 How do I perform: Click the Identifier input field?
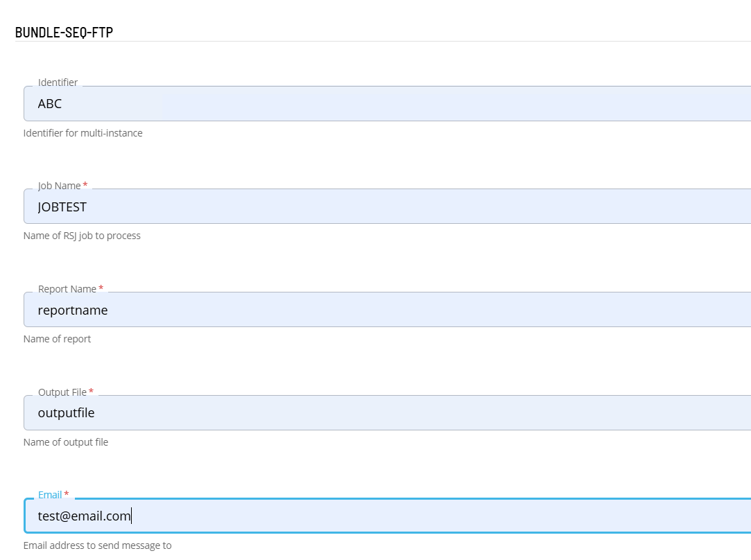(x=388, y=104)
